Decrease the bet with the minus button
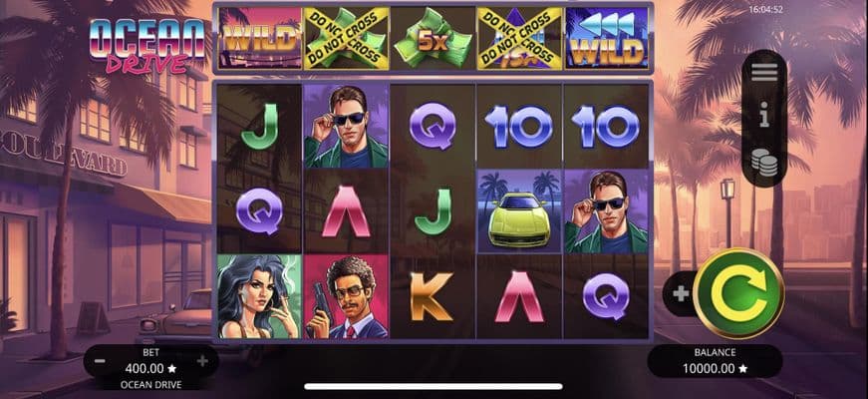The image size is (868, 399). [100, 361]
